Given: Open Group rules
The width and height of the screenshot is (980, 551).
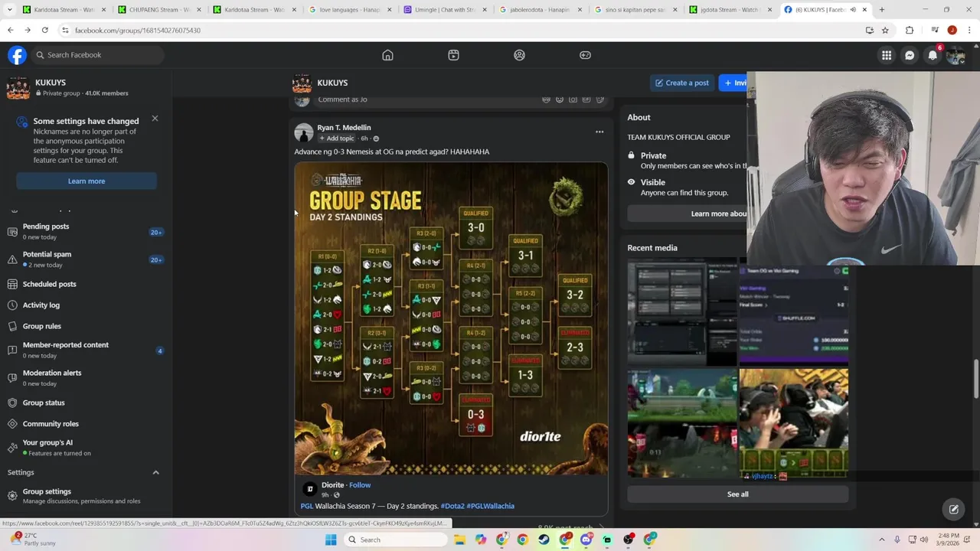Looking at the screenshot, I should tap(85, 326).
